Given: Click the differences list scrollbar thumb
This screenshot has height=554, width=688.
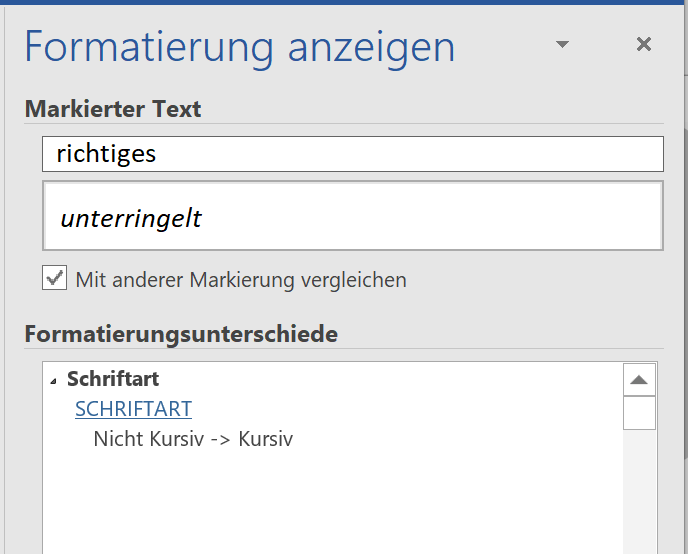Looking at the screenshot, I should pos(639,413).
